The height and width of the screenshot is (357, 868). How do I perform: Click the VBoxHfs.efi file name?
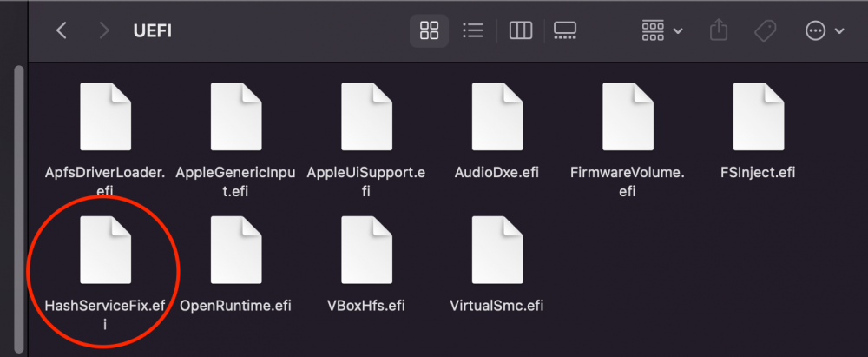coord(366,306)
